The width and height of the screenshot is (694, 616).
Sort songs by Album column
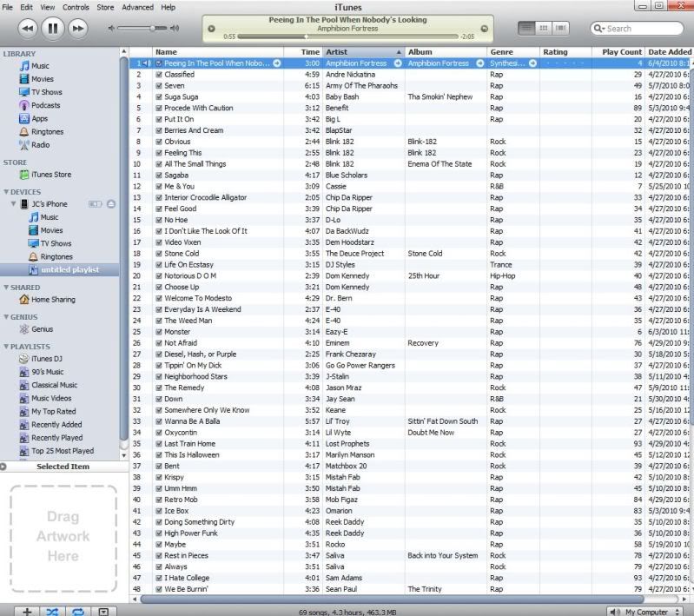[x=446, y=52]
